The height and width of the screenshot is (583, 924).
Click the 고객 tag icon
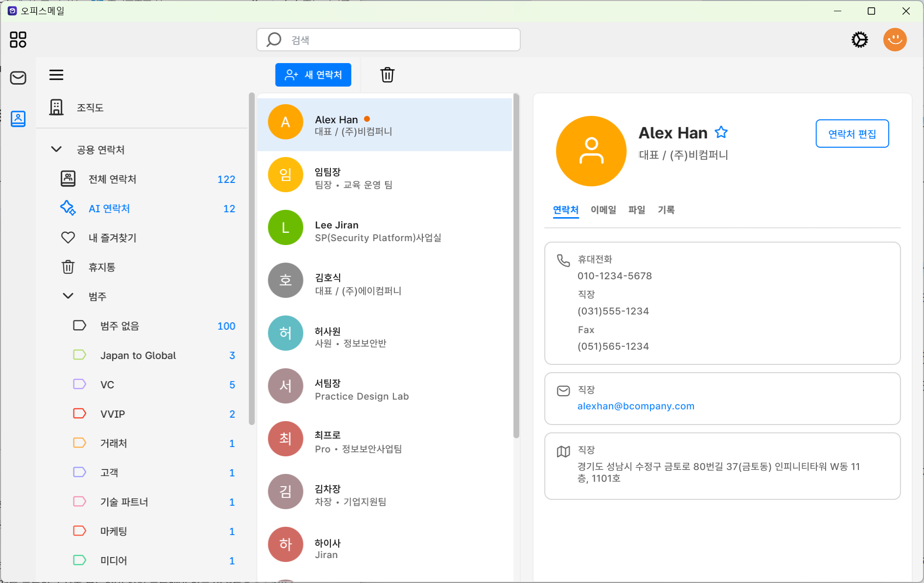[x=79, y=472]
